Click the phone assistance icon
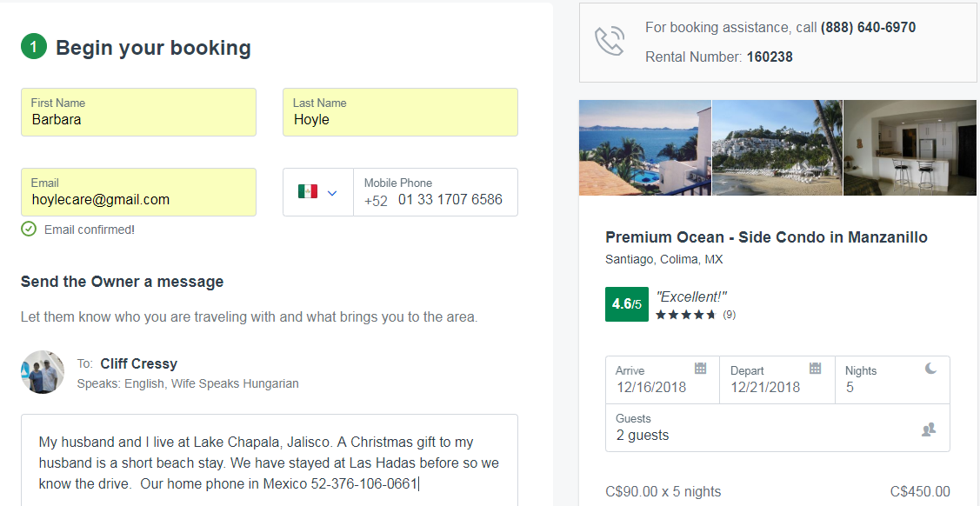Viewport: 980px width, 506px height. [610, 42]
